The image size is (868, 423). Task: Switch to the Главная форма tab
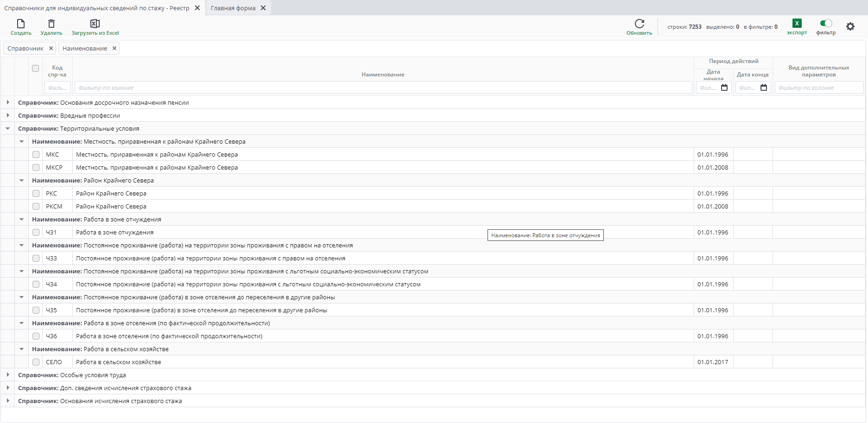[233, 8]
